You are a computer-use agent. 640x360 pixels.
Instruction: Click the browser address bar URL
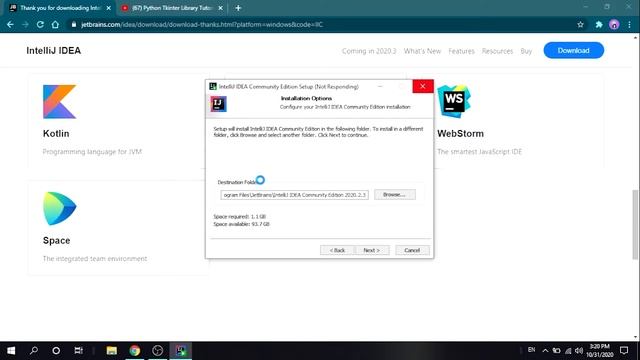(x=202, y=24)
